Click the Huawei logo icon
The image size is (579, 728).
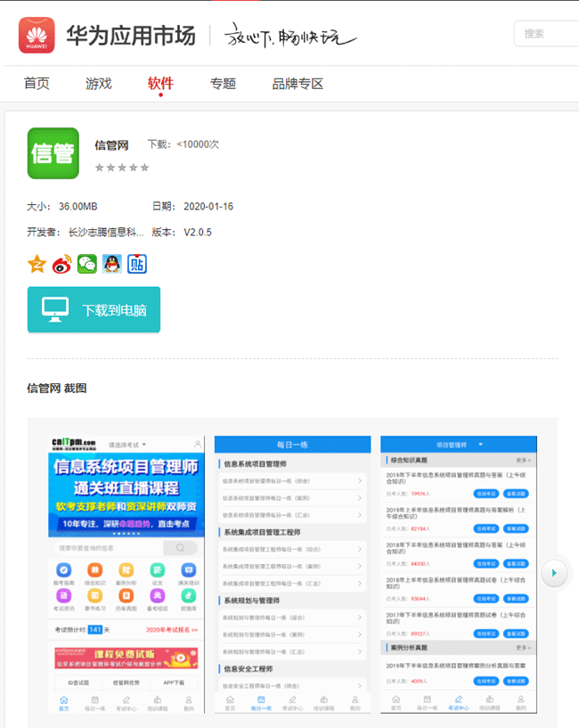pyautogui.click(x=37, y=34)
